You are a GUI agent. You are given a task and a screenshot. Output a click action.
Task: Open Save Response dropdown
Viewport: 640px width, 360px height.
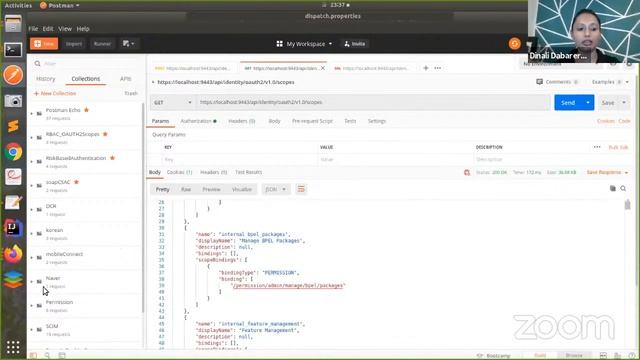607,172
